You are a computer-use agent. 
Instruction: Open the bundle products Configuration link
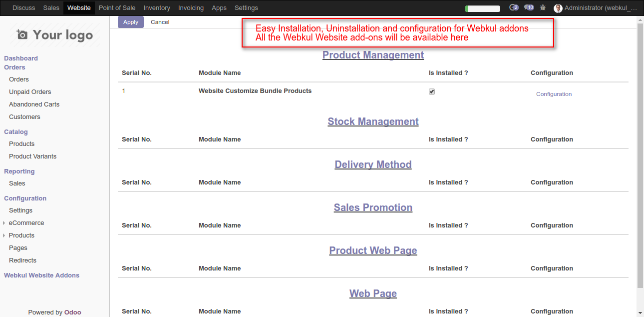tap(554, 94)
